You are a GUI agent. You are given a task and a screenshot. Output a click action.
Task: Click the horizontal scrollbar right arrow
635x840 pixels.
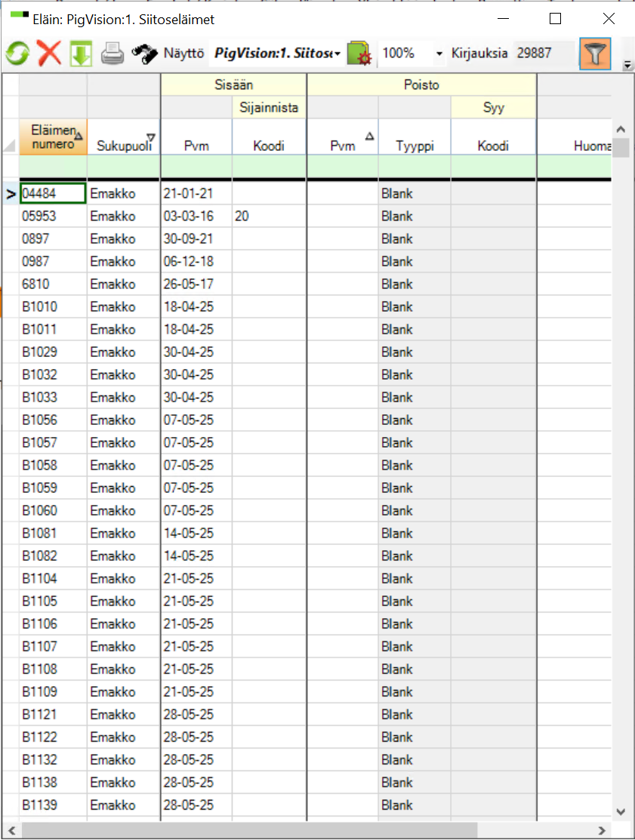[602, 830]
